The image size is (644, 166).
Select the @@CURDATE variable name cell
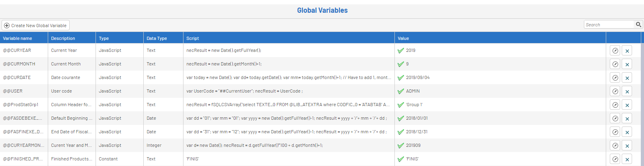(17, 77)
